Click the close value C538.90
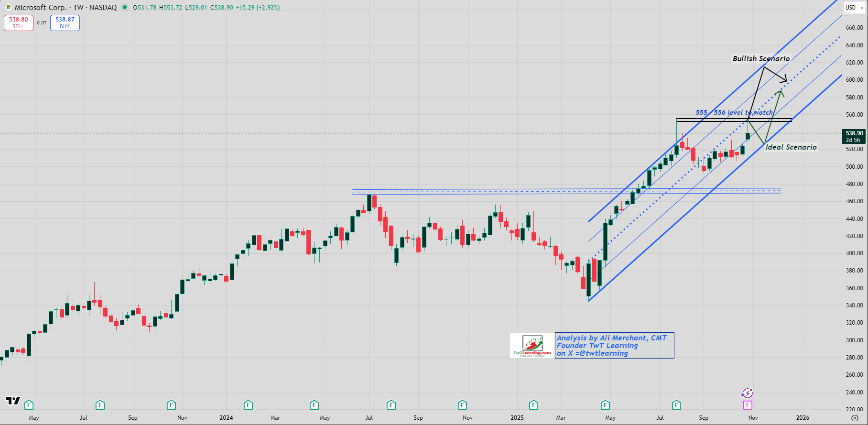The height and width of the screenshot is (425, 868). point(221,8)
